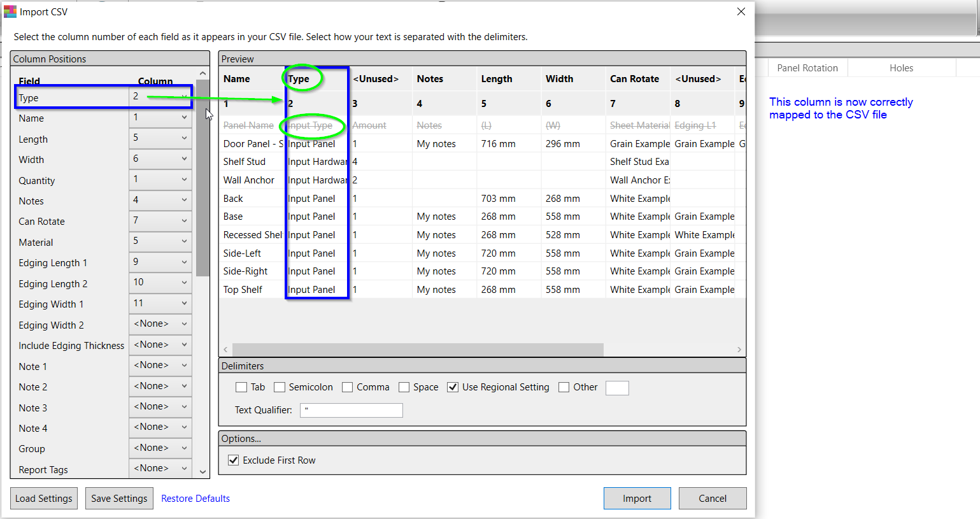Click the Column Positions vertical scrollbar thumb
Viewport: 980px width, 519px height.
pos(202,178)
